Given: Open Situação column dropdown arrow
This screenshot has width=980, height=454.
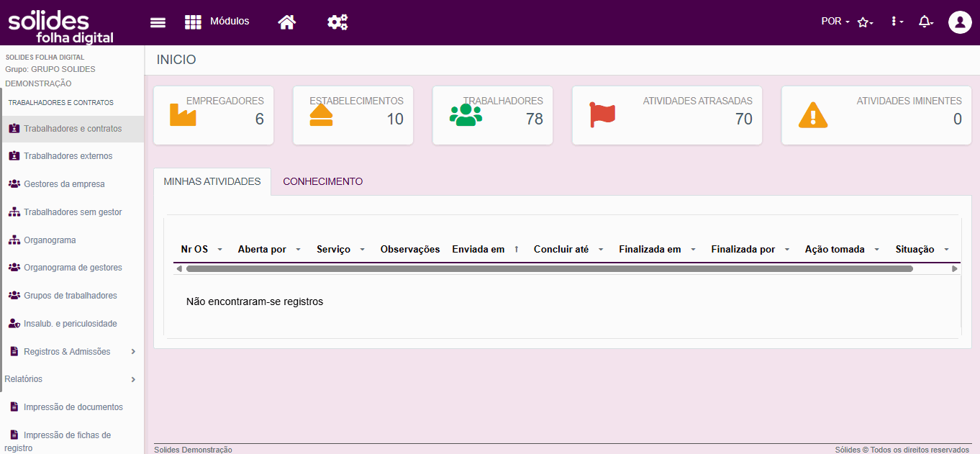Looking at the screenshot, I should point(945,250).
